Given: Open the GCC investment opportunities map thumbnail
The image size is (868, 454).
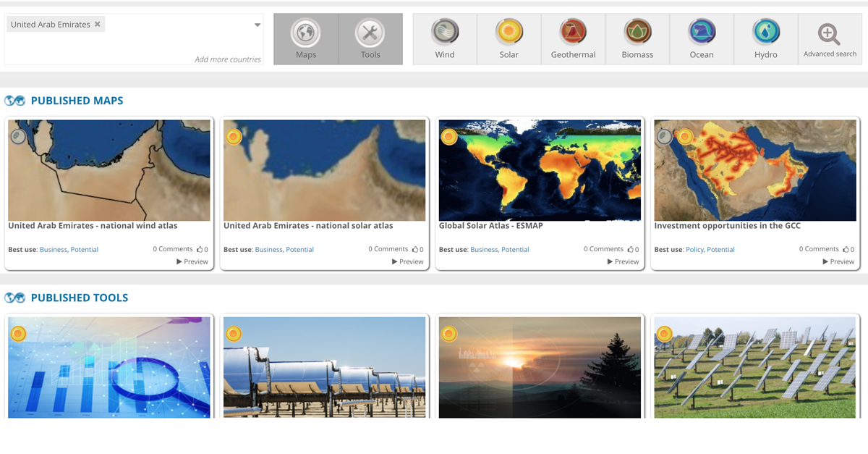Looking at the screenshot, I should pos(755,170).
